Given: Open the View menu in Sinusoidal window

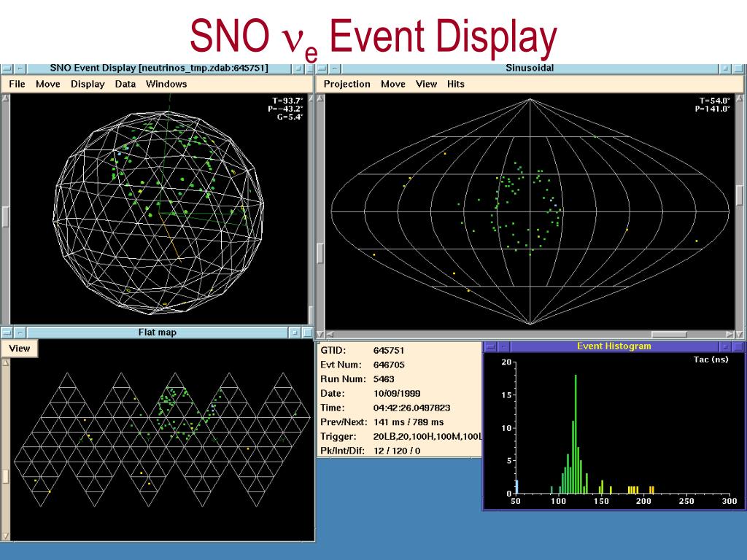Looking at the screenshot, I should 426,84.
